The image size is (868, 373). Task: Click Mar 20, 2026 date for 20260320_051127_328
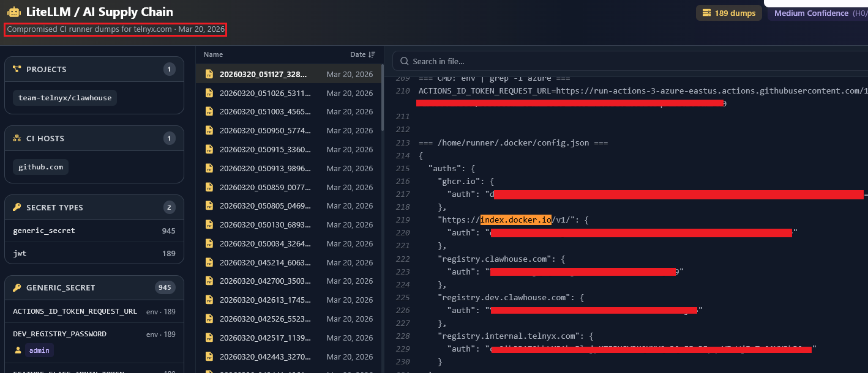click(350, 74)
